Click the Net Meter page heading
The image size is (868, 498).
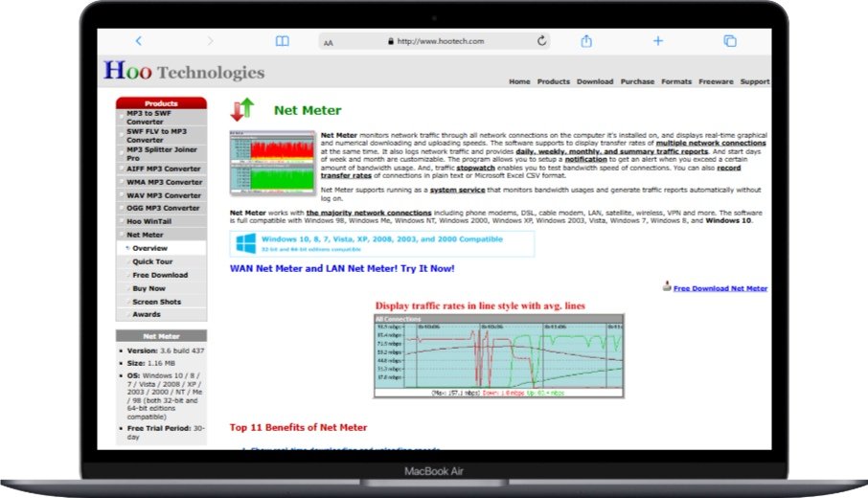click(x=308, y=110)
